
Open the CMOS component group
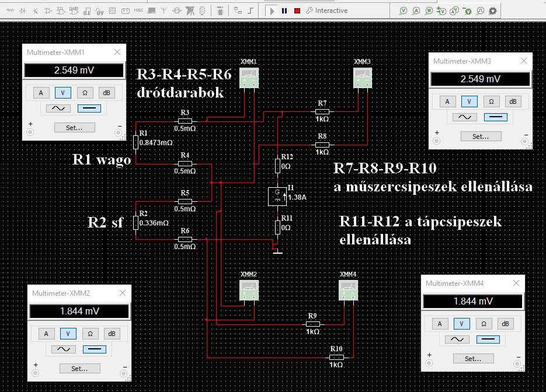pos(74,10)
